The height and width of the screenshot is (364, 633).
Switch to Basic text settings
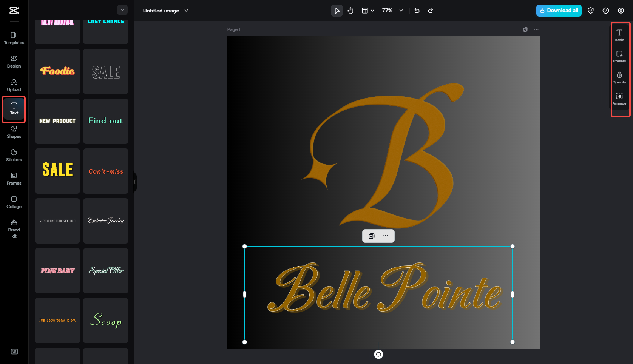[619, 35]
